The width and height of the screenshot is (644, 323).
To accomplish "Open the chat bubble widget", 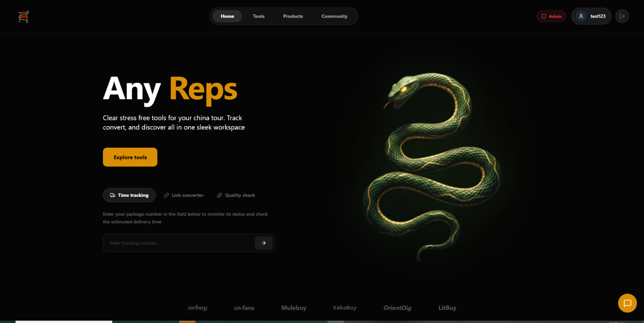I will pos(627,303).
